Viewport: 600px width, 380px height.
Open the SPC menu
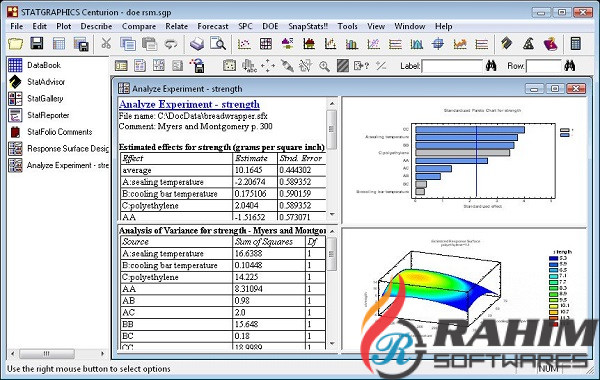[x=245, y=26]
